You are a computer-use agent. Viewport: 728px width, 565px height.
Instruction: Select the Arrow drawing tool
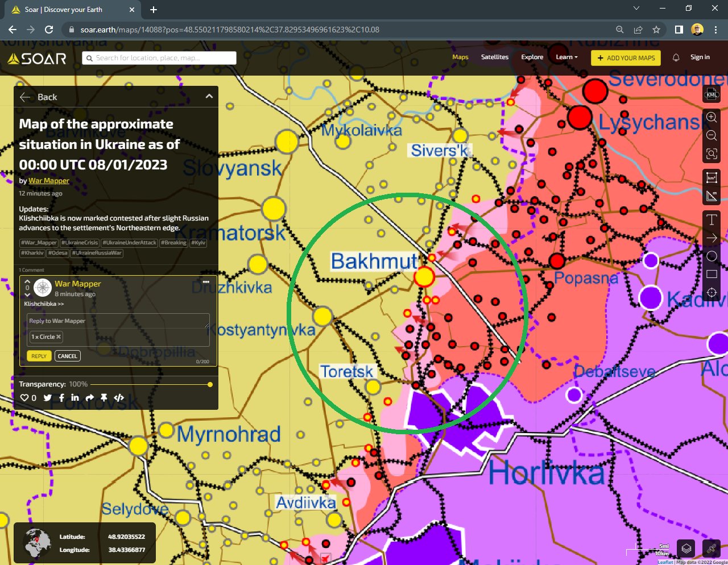tap(712, 238)
